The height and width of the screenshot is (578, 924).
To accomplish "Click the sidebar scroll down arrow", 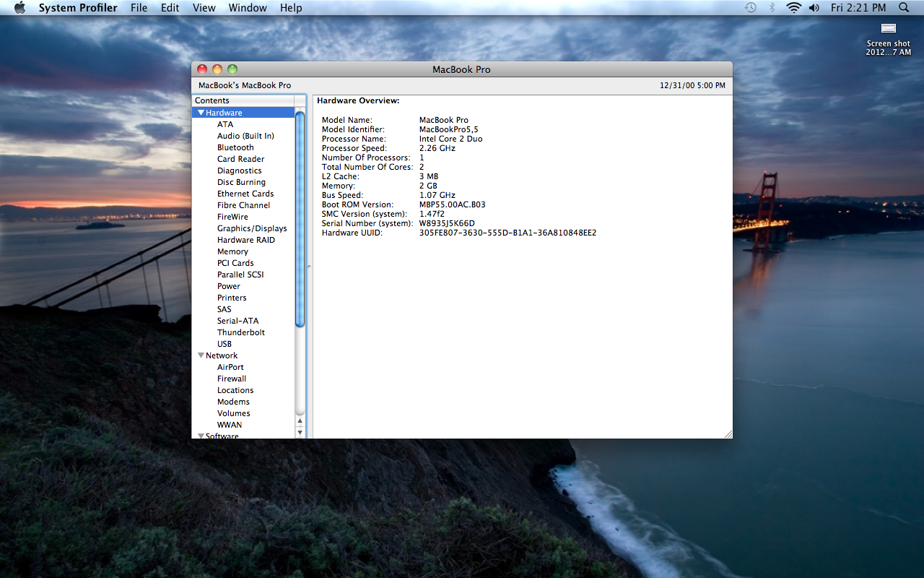I will (300, 432).
